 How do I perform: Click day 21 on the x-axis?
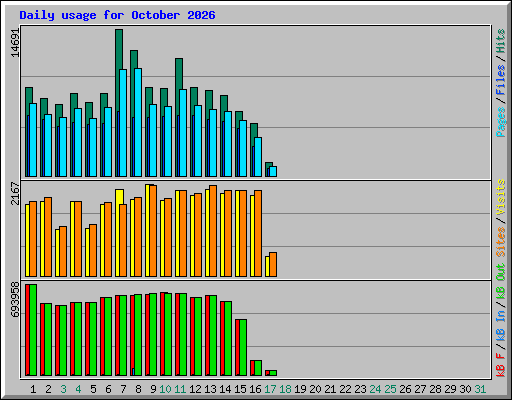[x=330, y=389]
